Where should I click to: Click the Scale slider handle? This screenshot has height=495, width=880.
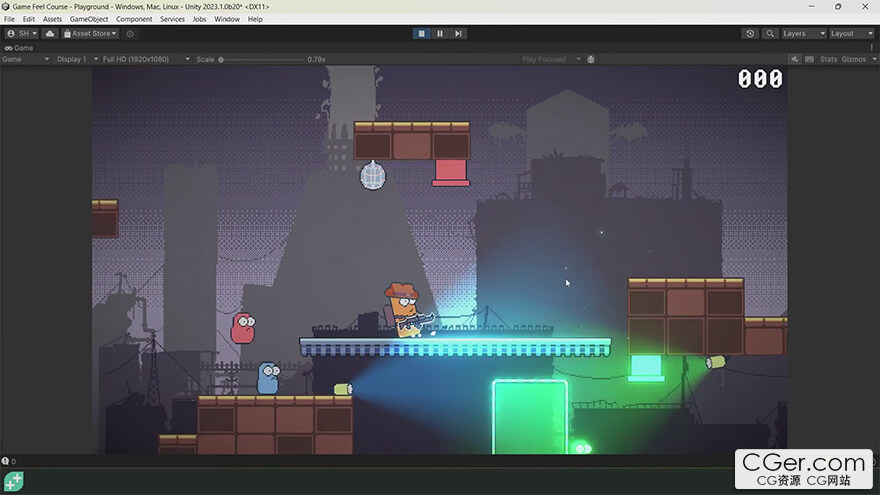tap(221, 59)
